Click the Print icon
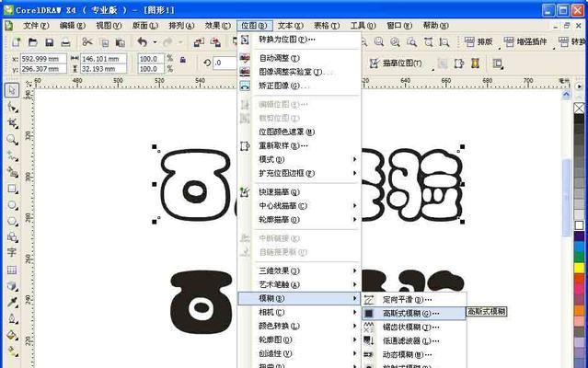The height and width of the screenshot is (368, 588). (x=65, y=42)
